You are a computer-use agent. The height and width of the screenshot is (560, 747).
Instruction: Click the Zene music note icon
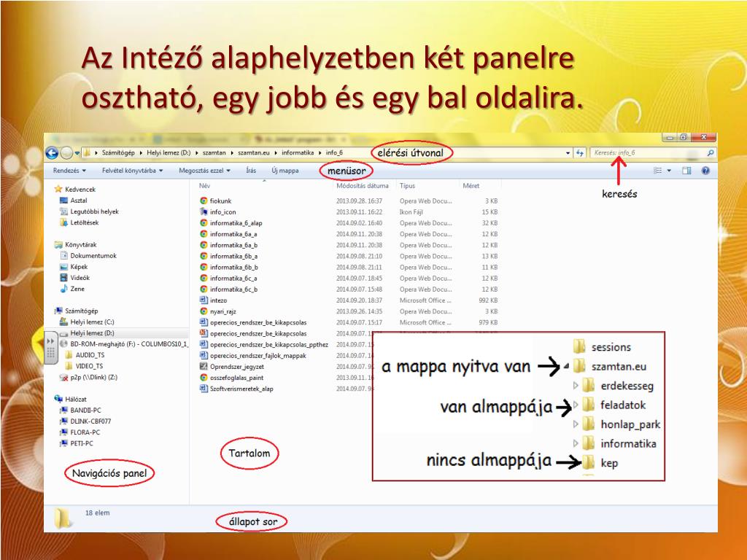64,289
